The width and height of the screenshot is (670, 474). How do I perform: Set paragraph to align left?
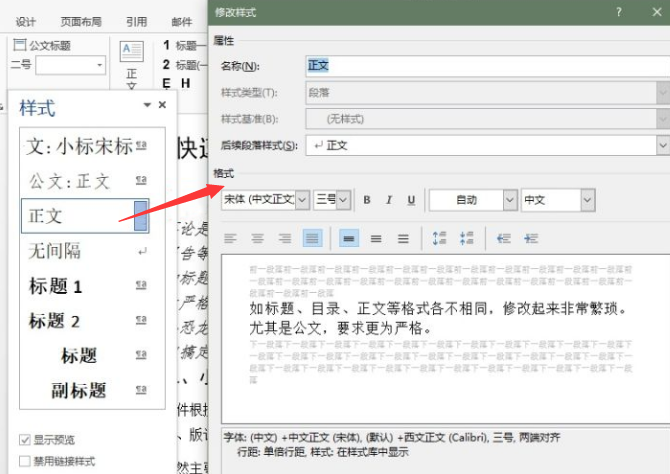coord(230,238)
